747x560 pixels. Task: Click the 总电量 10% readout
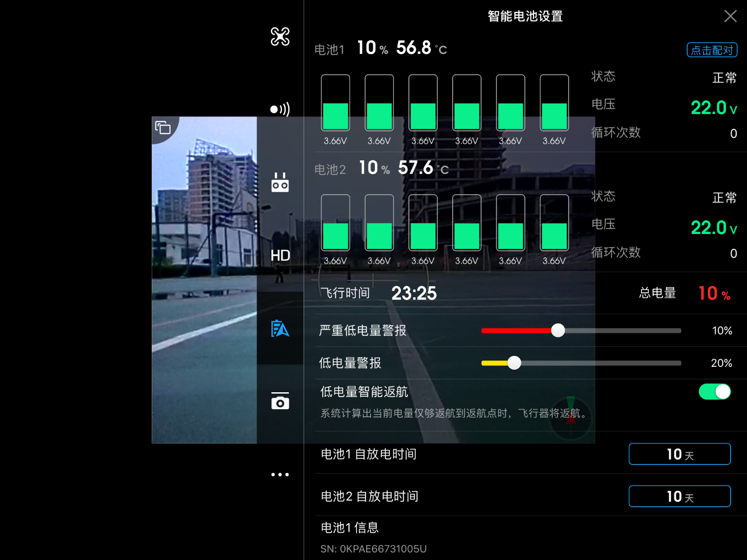click(x=714, y=293)
